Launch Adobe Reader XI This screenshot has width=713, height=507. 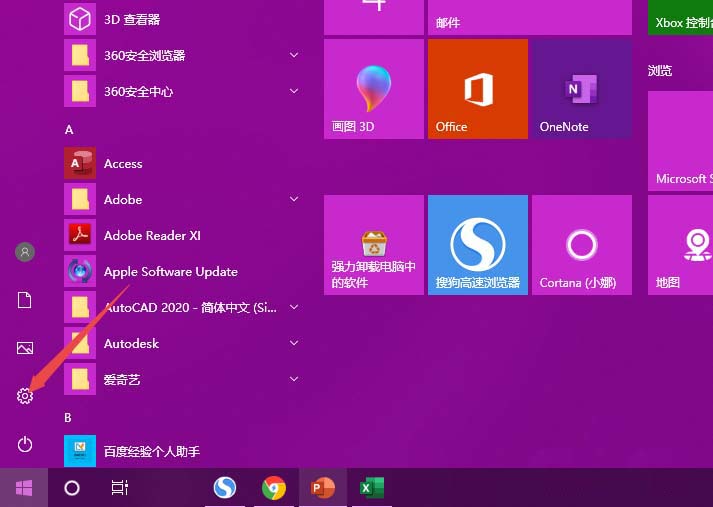[152, 235]
